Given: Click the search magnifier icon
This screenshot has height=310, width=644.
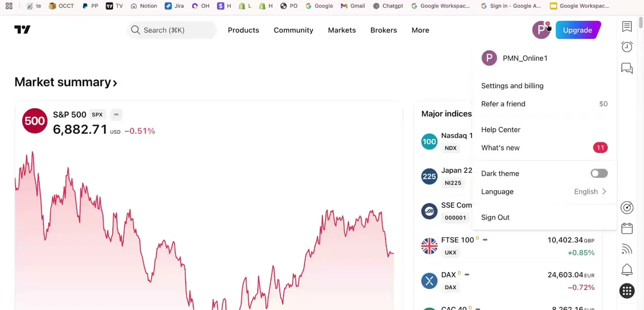Looking at the screenshot, I should point(135,30).
